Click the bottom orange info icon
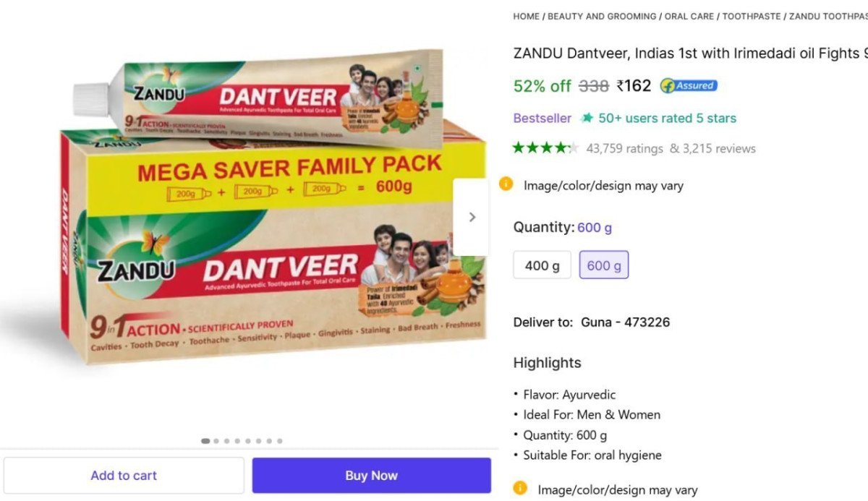This screenshot has width=868, height=501. click(519, 489)
